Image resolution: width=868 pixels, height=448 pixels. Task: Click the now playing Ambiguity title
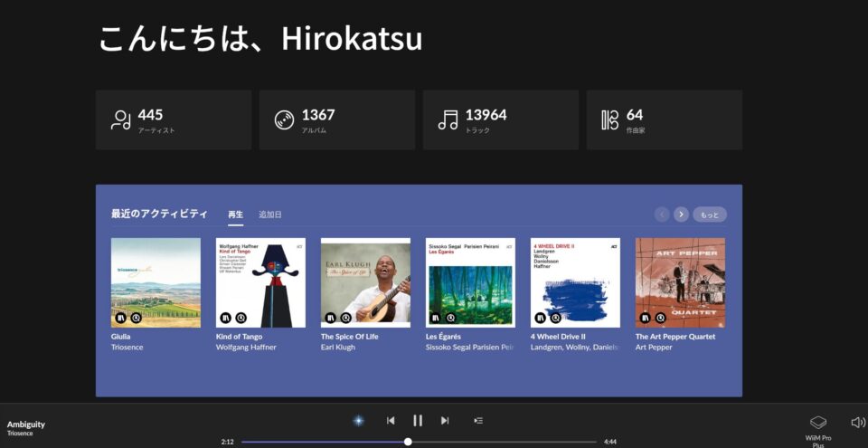[26, 424]
